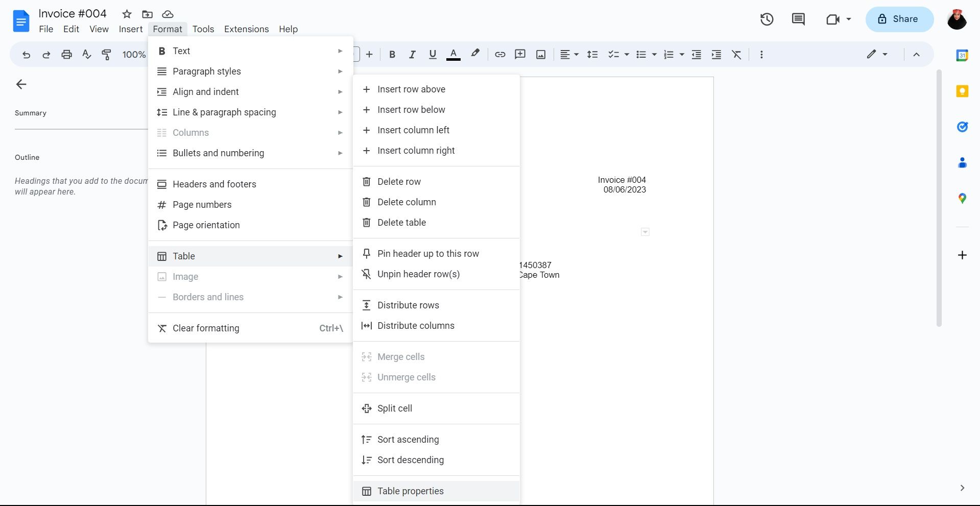Decrease indent using toolbar icon

pyautogui.click(x=696, y=55)
